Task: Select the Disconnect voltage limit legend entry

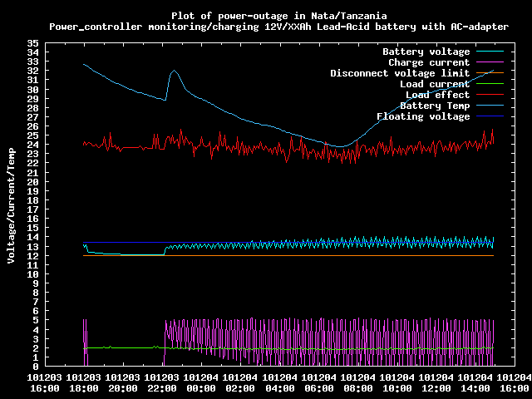Action: tap(400, 73)
